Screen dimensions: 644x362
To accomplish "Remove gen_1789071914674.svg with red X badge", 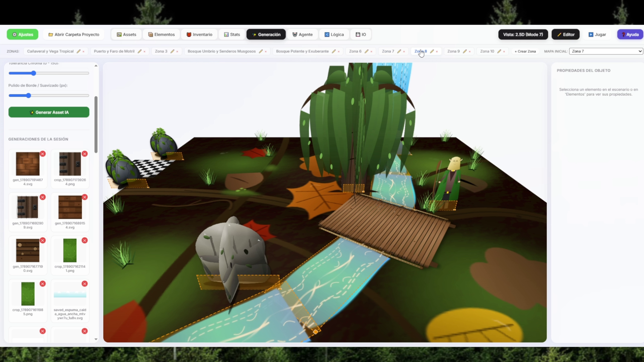I will (43, 154).
